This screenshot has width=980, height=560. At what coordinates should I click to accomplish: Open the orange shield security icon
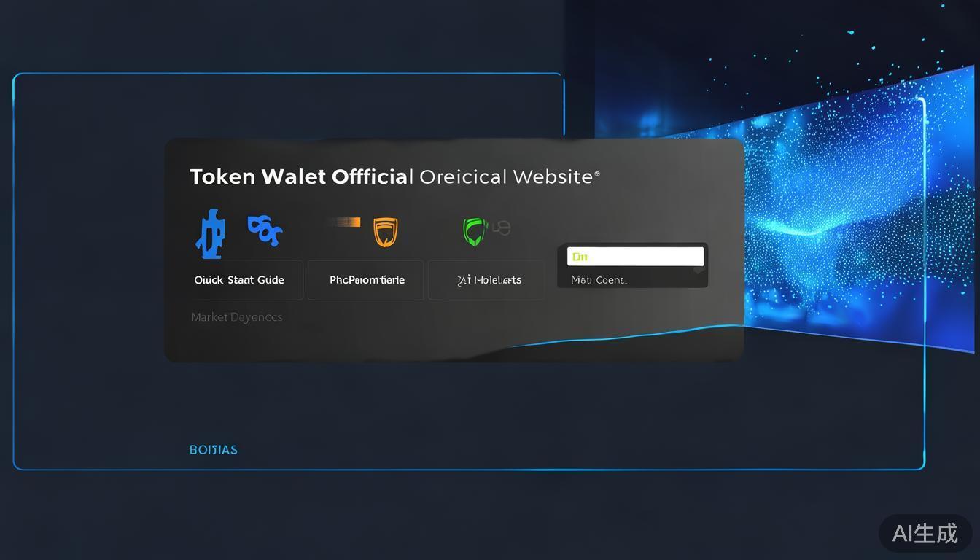tap(386, 232)
